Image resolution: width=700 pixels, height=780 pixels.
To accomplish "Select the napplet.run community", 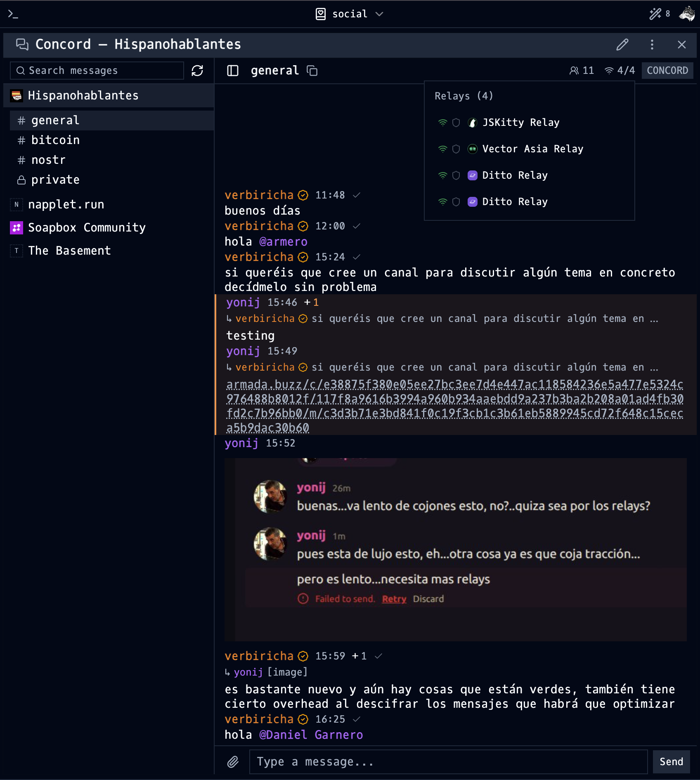I will coord(109,205).
